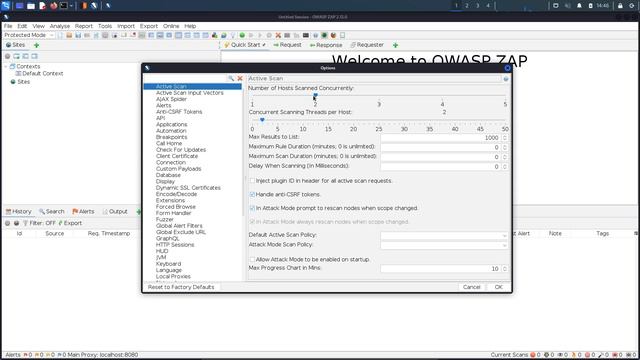The width and height of the screenshot is (640, 360).
Task: Click the Max Results to List input field
Action: tap(441, 138)
